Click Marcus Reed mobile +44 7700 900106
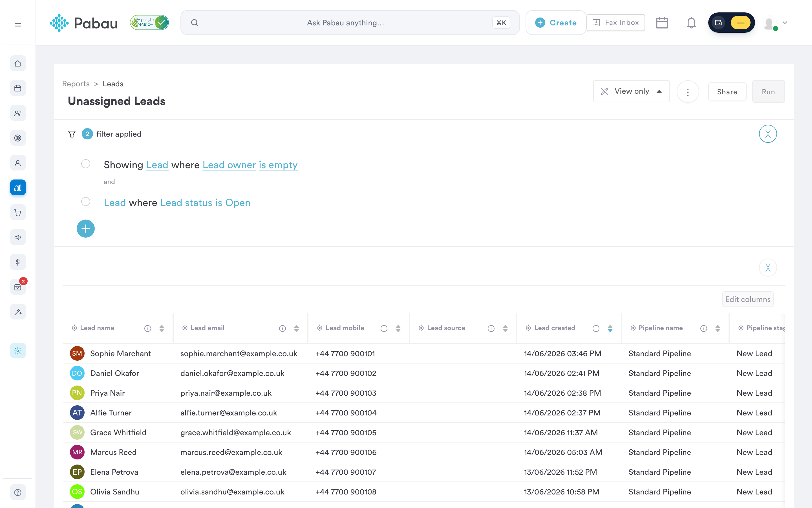Image resolution: width=812 pixels, height=508 pixels. pyautogui.click(x=346, y=452)
